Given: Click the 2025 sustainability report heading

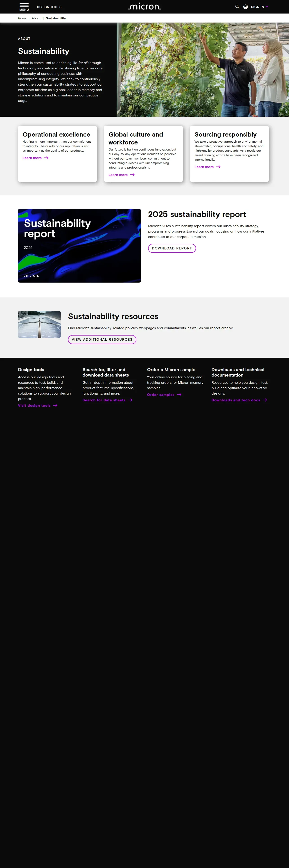Looking at the screenshot, I should coord(197,214).
